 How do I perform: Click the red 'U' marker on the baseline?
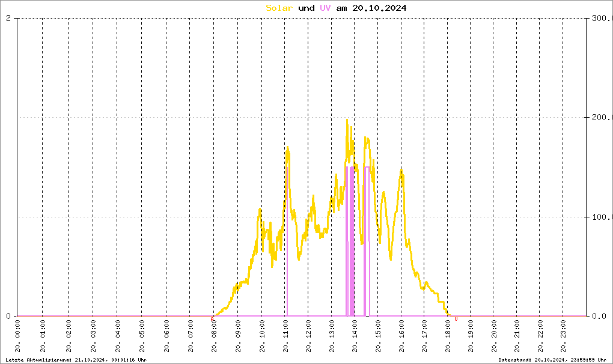(x=456, y=319)
